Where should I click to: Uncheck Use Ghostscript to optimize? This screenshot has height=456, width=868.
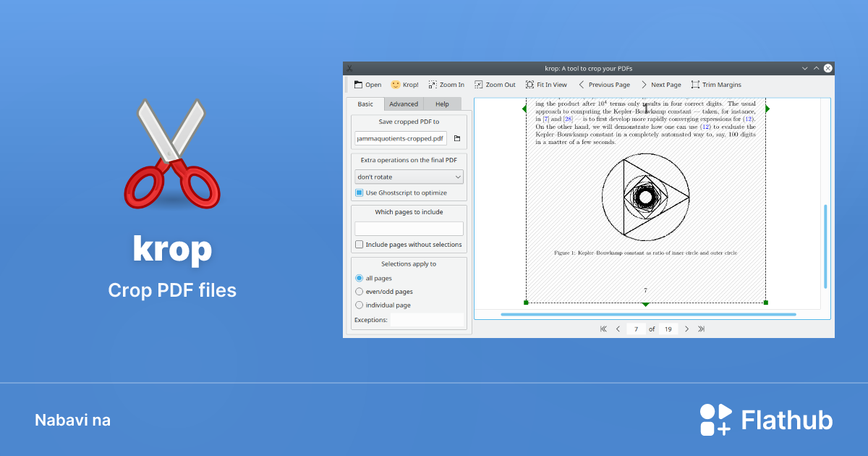pyautogui.click(x=359, y=193)
